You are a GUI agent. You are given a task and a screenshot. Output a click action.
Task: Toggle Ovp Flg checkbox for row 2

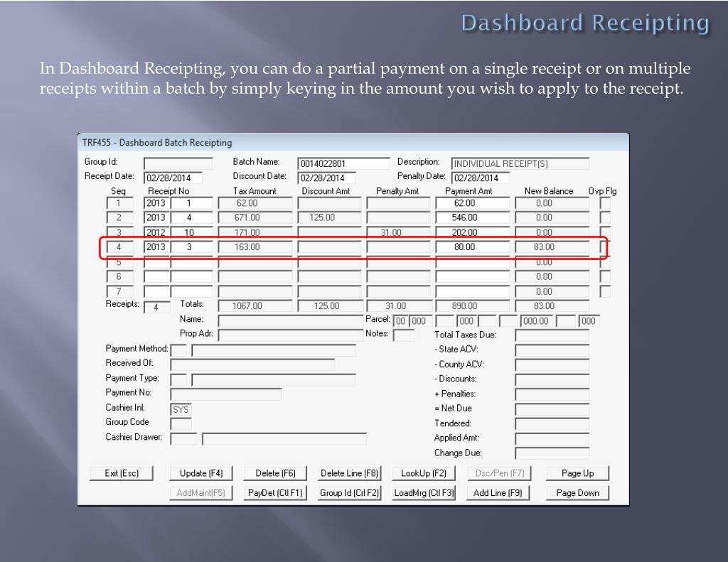click(605, 217)
